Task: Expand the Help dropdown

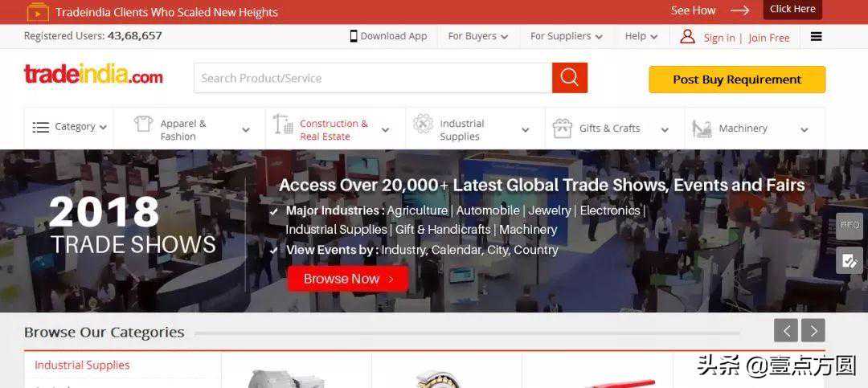Action: [641, 36]
